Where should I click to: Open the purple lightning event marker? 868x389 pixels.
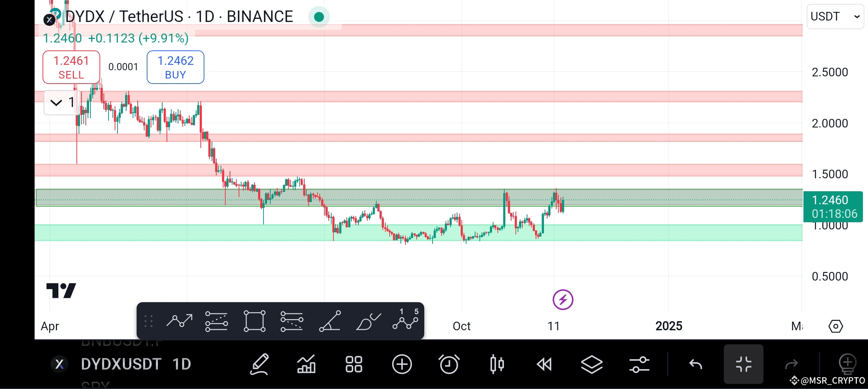coord(563,300)
